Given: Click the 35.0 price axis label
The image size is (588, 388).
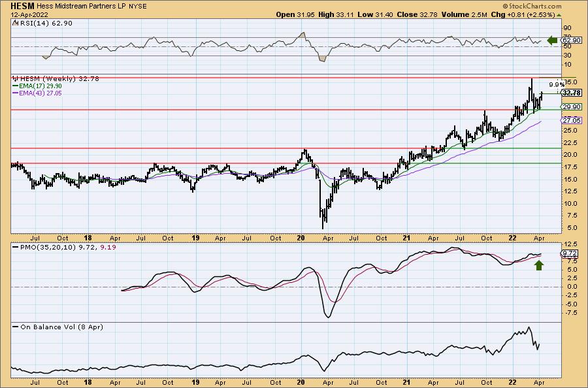Looking at the screenshot, I should 570,82.
